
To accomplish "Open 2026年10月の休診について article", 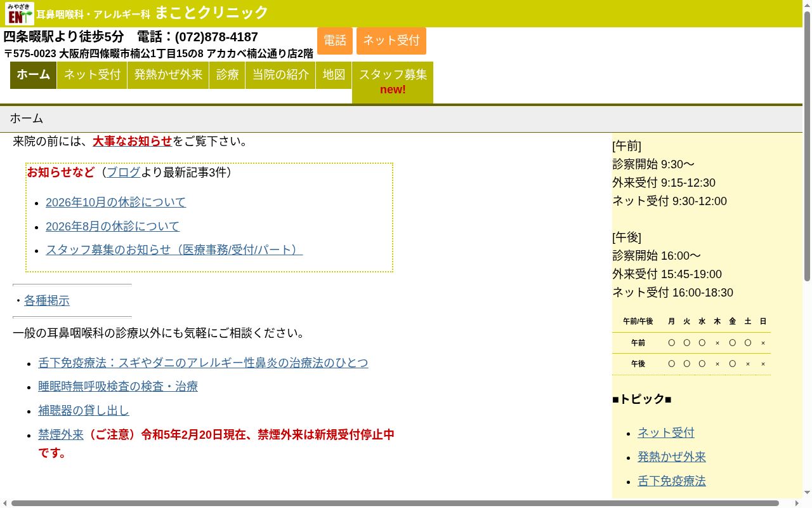I will tap(115, 202).
